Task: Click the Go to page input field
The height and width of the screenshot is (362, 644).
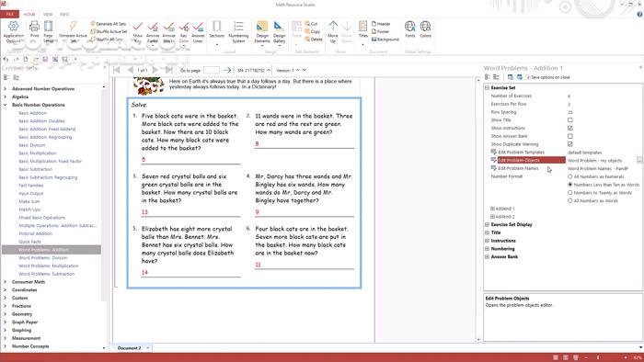Action: click(x=211, y=70)
